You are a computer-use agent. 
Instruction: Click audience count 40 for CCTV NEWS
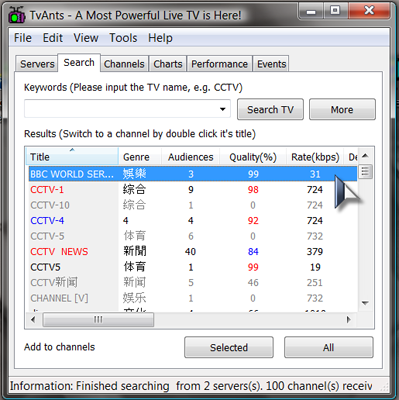pyautogui.click(x=190, y=252)
